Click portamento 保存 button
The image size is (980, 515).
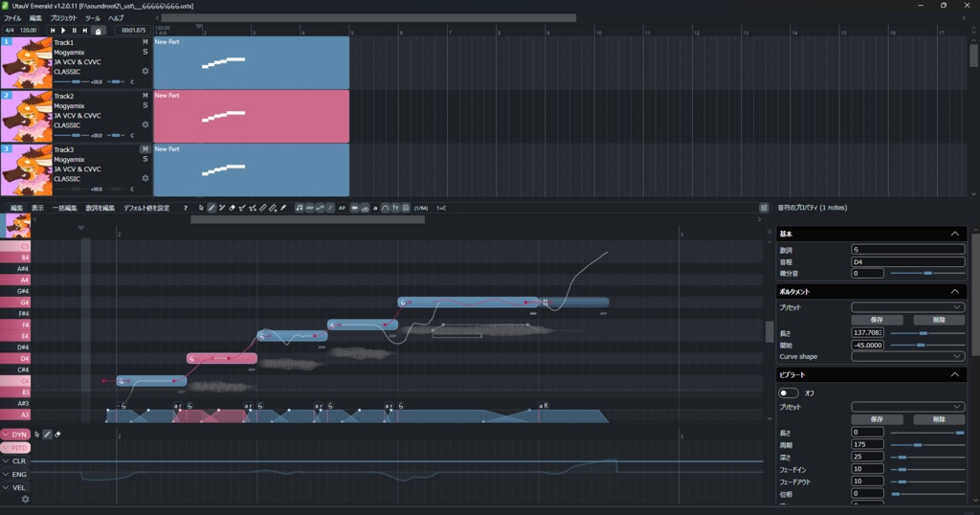coord(877,320)
